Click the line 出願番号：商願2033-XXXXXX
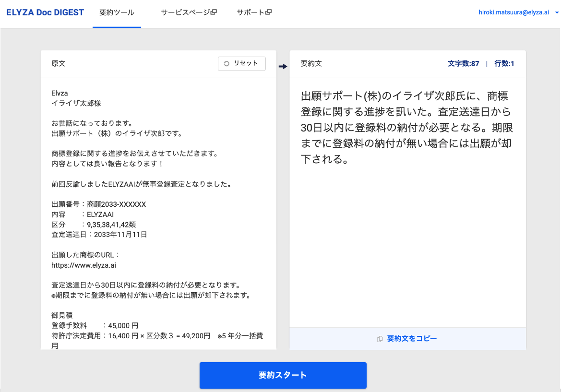The image size is (561, 392). pyautogui.click(x=99, y=204)
